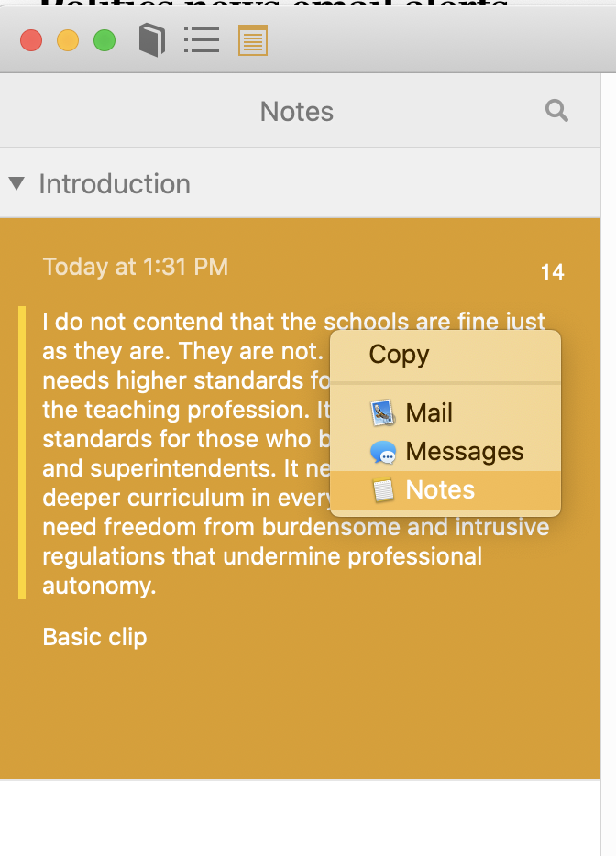Open the library book icon

click(152, 40)
